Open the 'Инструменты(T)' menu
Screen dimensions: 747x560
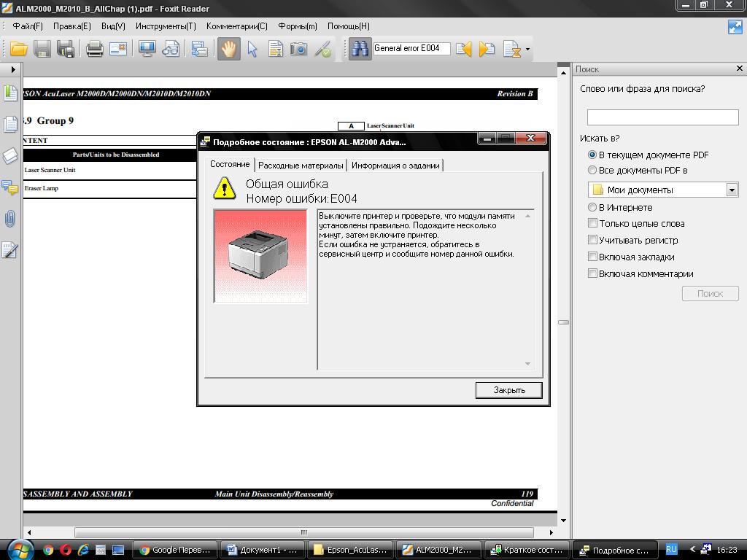click(166, 26)
